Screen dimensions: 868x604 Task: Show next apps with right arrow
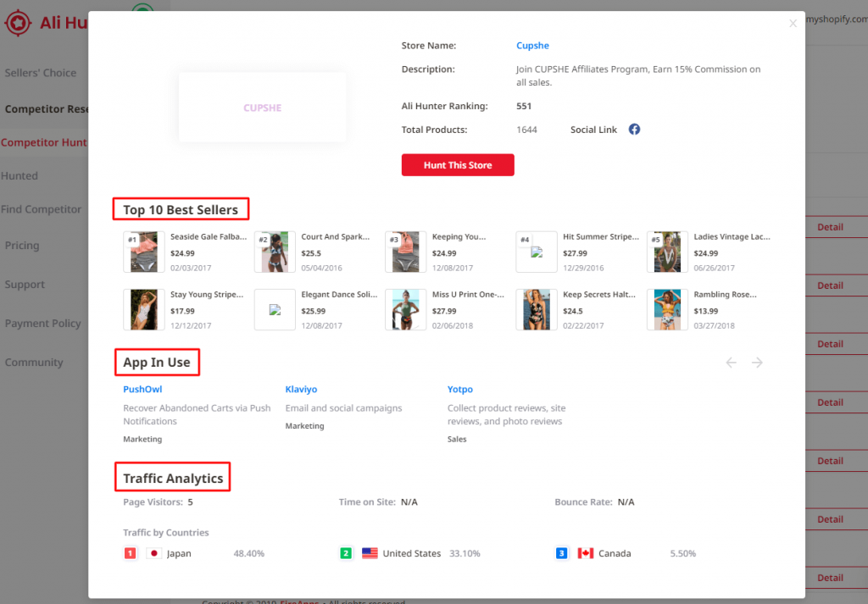tap(757, 363)
